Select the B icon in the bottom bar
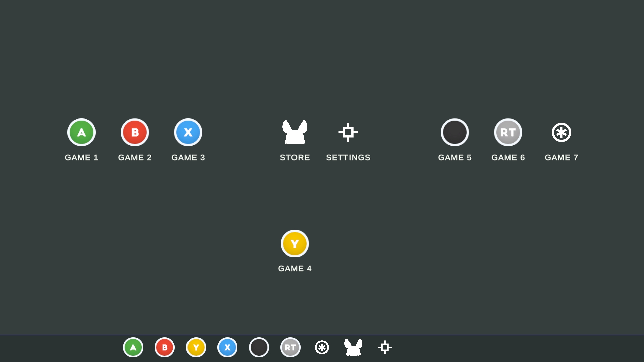 (164, 347)
